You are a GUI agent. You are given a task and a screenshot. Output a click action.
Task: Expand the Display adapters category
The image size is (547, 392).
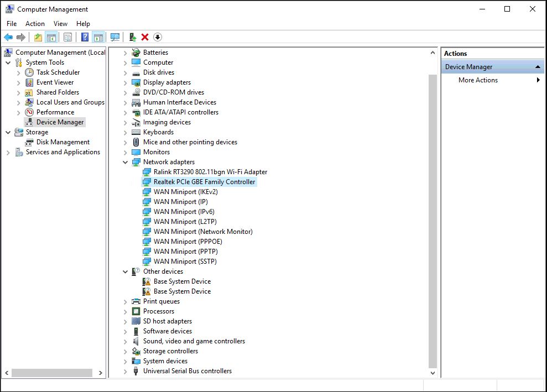click(126, 82)
